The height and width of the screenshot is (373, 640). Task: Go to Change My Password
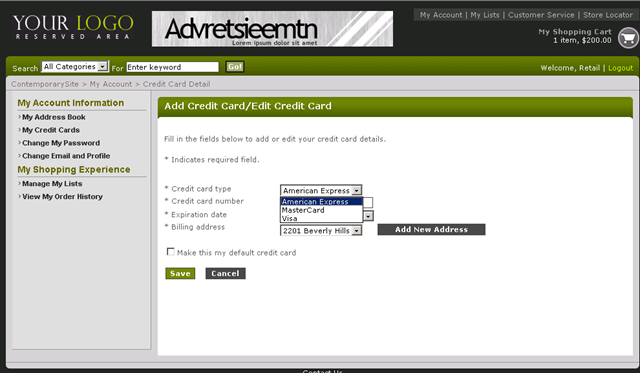point(61,143)
